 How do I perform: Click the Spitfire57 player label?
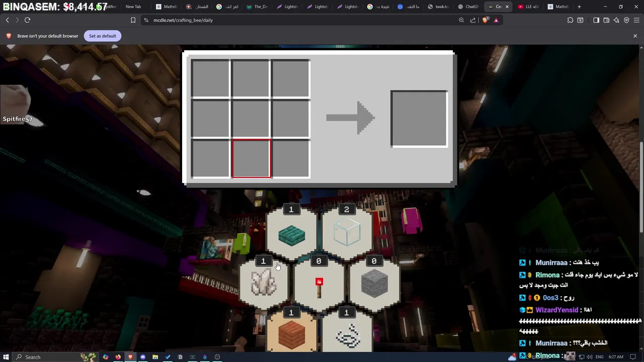[x=18, y=119]
